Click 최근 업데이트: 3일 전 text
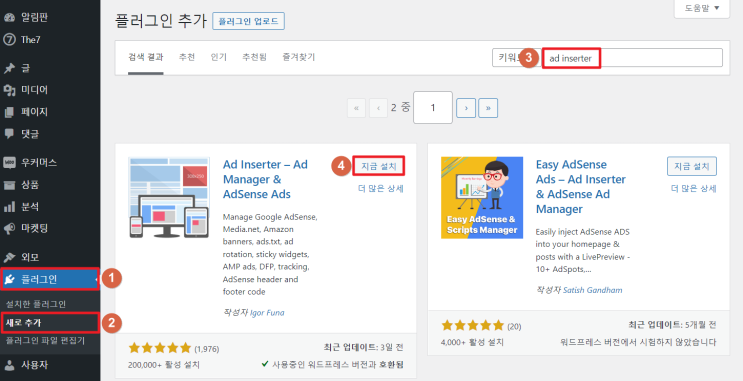Image resolution: width=743 pixels, height=381 pixels. click(x=363, y=347)
